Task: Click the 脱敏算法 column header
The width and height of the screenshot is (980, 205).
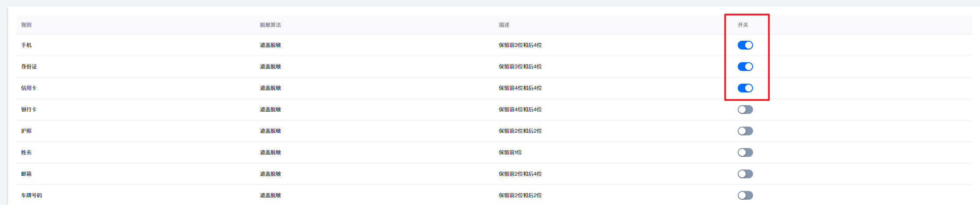Action: point(270,25)
